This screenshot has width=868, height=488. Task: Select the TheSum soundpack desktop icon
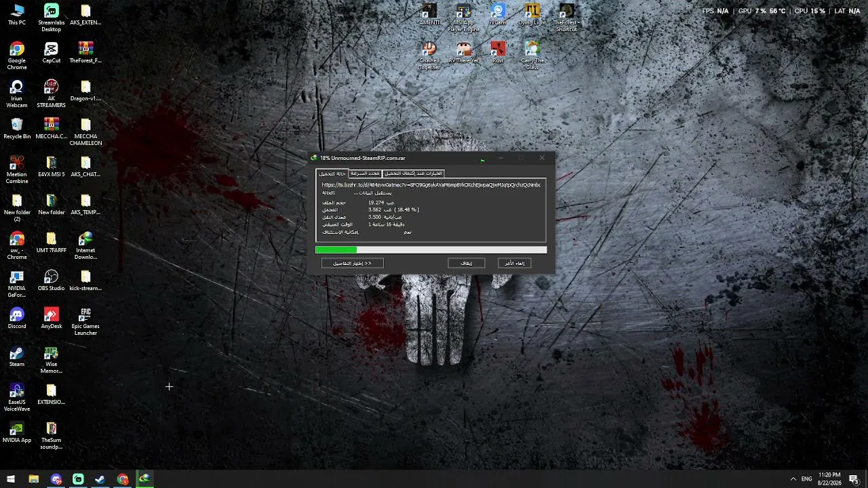(x=52, y=436)
